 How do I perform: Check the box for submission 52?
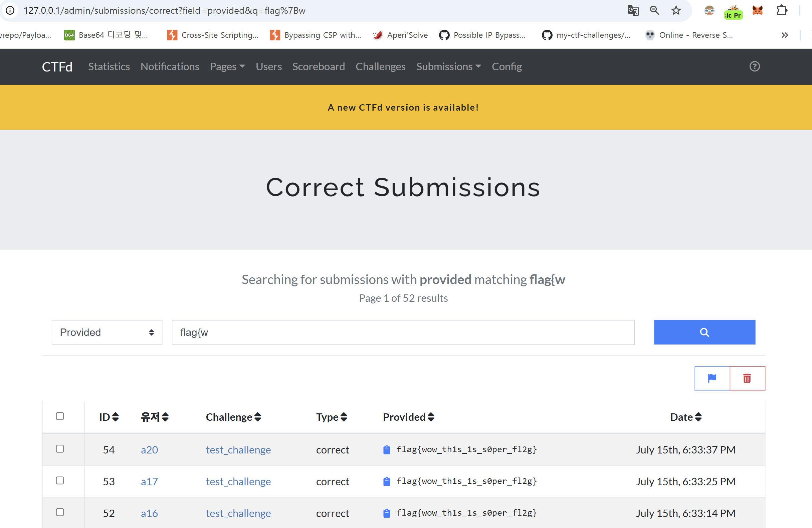click(60, 512)
